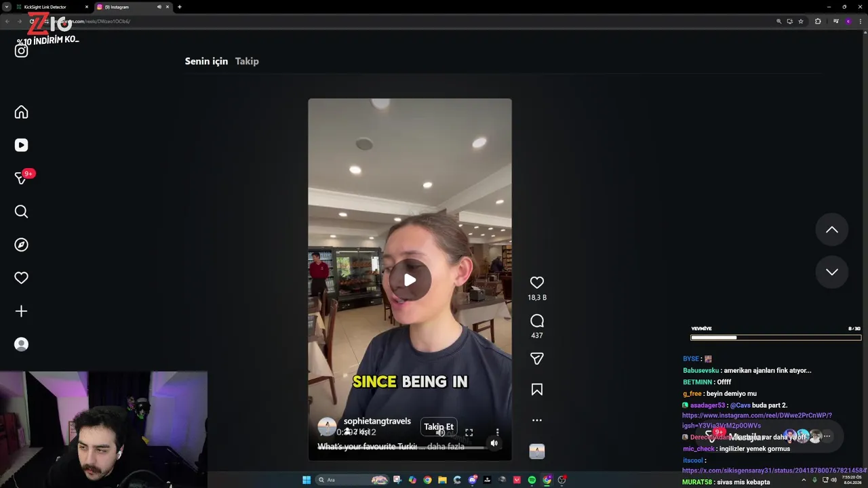The height and width of the screenshot is (488, 868).
Task: Open sophietangtravels profile link
Action: pyautogui.click(x=377, y=421)
